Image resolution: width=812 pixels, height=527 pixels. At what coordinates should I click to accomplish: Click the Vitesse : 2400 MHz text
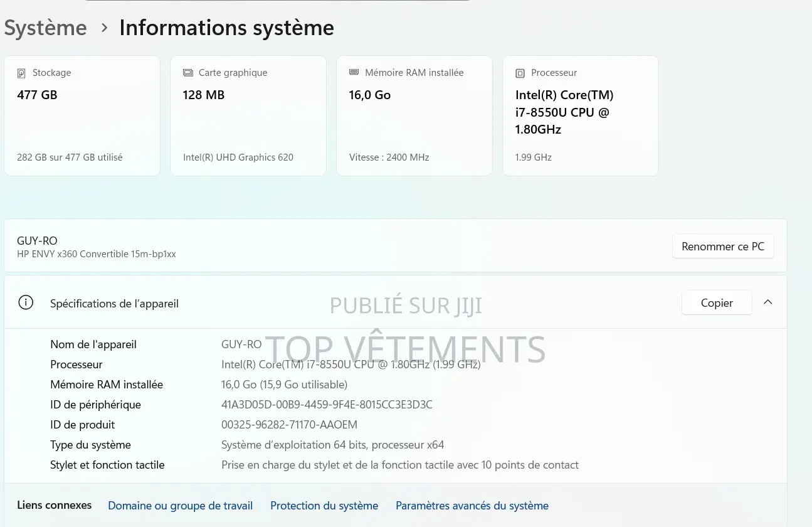(389, 157)
